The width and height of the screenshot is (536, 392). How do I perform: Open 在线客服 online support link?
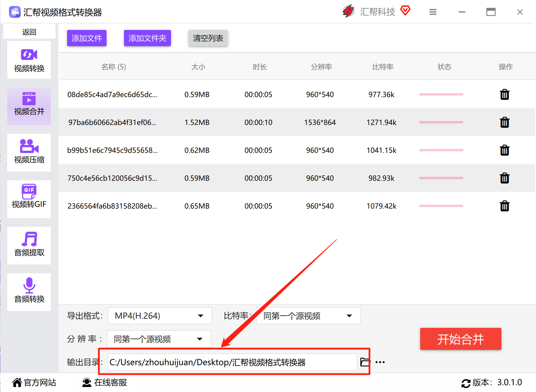coord(105,382)
